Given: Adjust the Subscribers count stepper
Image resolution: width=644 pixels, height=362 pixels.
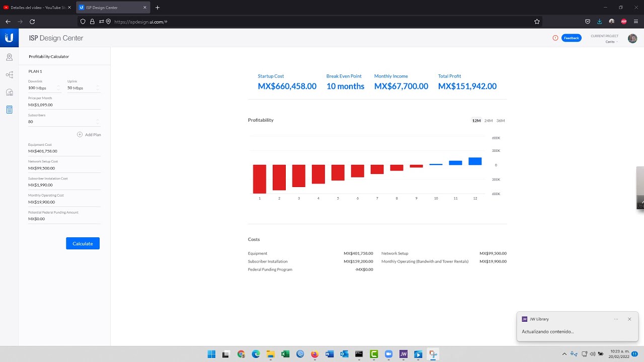Looking at the screenshot, I should pyautogui.click(x=98, y=122).
